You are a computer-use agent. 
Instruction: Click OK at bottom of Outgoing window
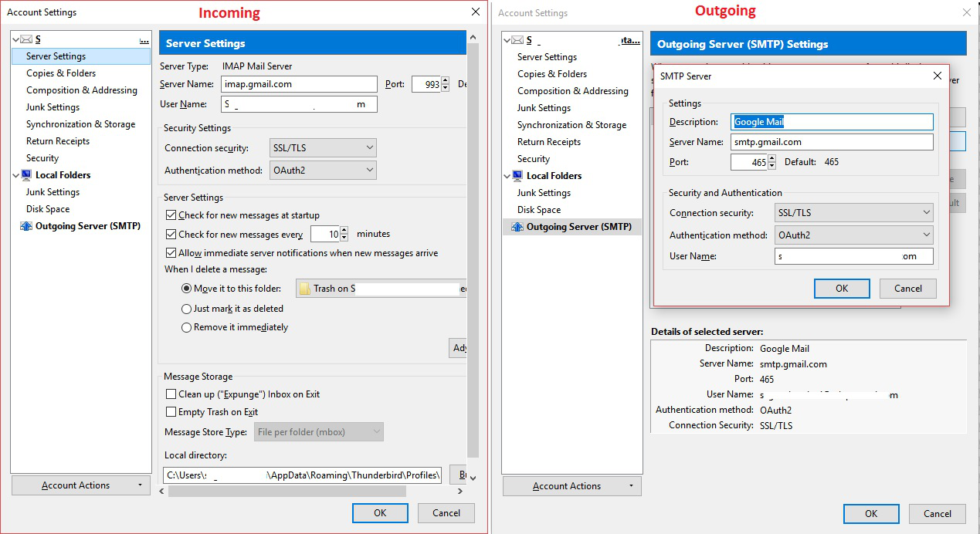(871, 514)
